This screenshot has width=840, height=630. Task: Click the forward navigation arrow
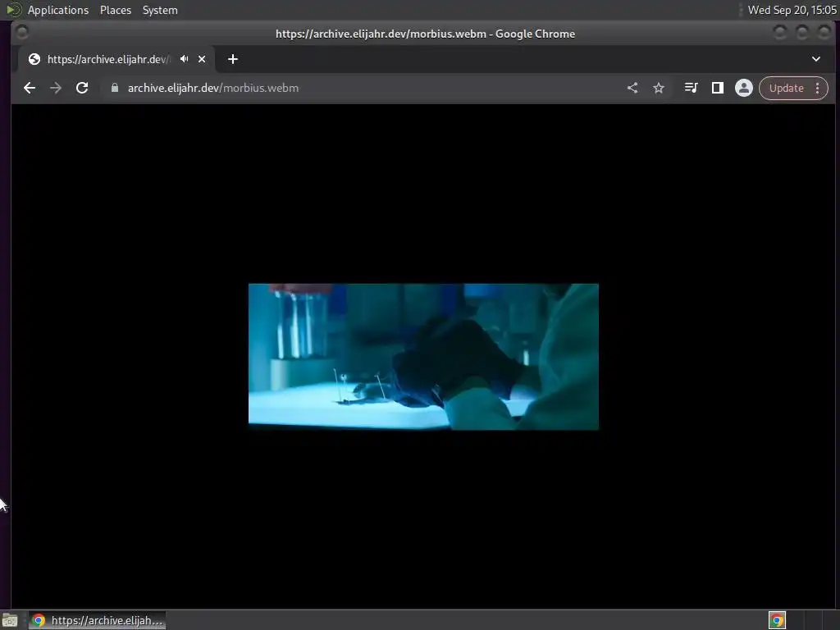tap(56, 88)
